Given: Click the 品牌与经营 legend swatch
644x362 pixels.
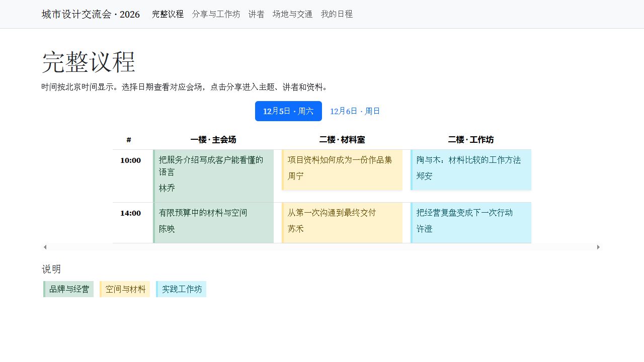Looking at the screenshot, I should pyautogui.click(x=68, y=289).
